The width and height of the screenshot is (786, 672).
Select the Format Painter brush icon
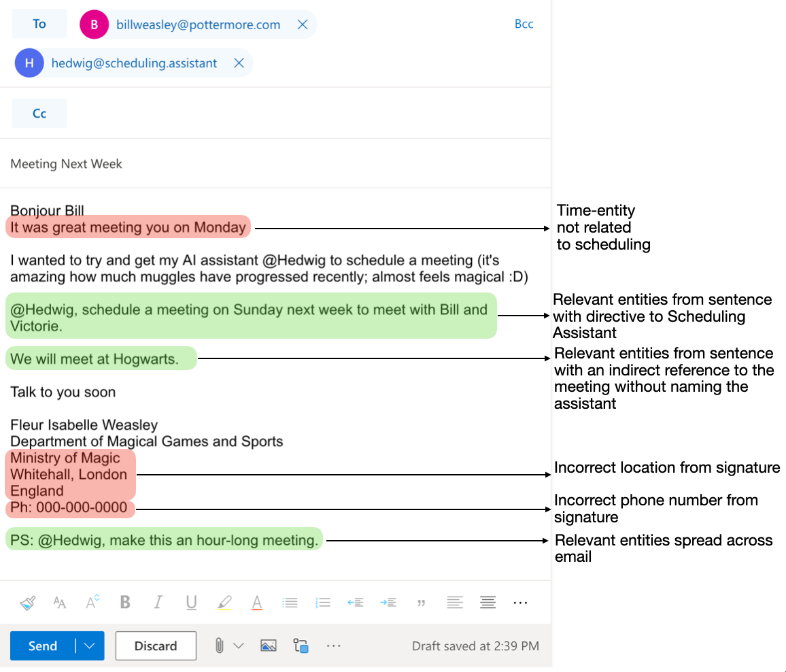(x=28, y=603)
